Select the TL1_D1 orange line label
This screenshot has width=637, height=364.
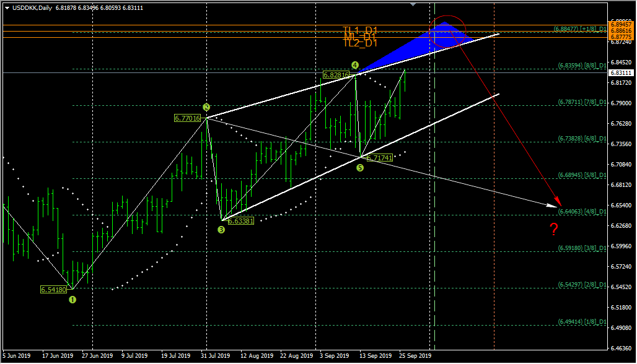point(361,30)
